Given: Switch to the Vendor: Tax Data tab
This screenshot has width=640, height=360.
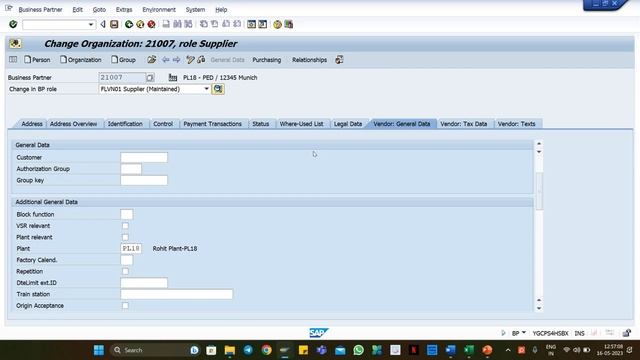Looking at the screenshot, I should click(x=464, y=124).
